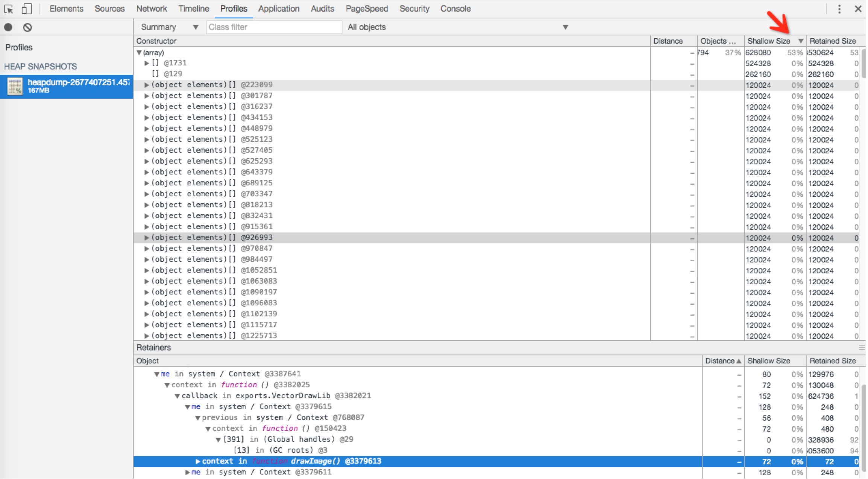Collapse me in system / Context @3379615
Viewport: 868px width, 479px height.
(x=187, y=407)
